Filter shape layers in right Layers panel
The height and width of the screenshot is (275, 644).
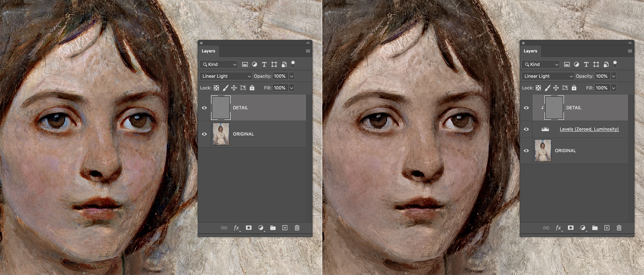596,64
